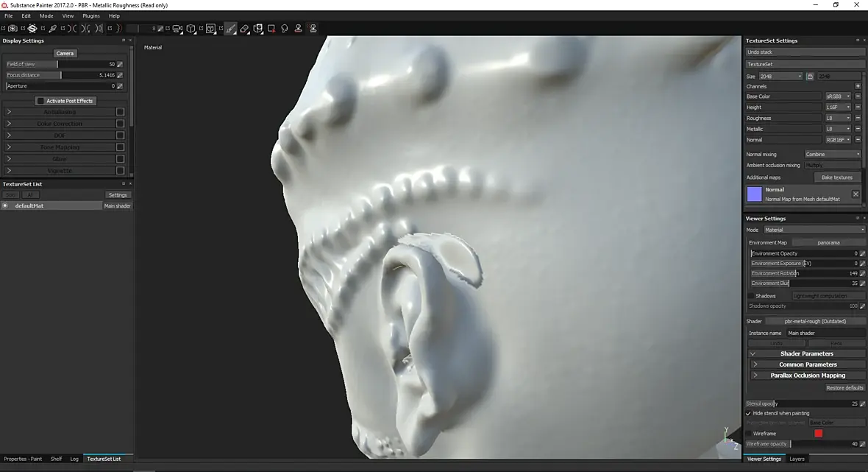
Task: Choose the Smudge tool icon
Action: click(x=285, y=28)
